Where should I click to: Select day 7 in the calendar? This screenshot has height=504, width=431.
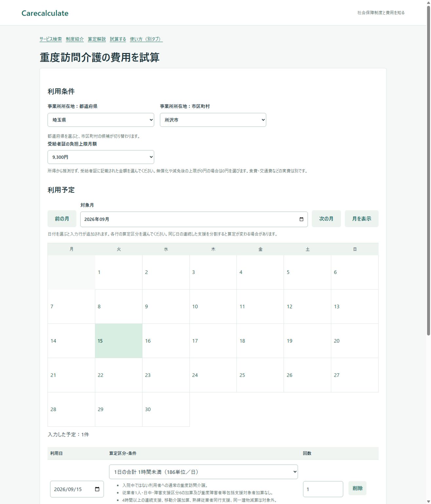tap(71, 307)
